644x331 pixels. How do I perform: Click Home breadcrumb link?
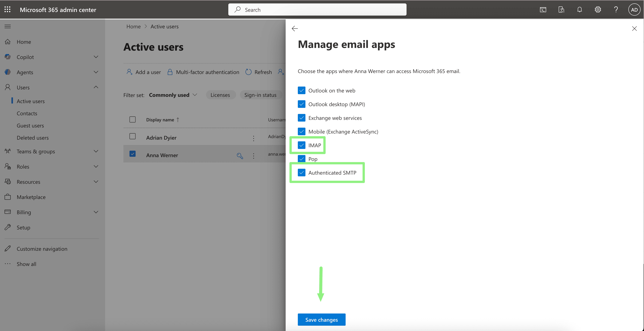point(133,26)
